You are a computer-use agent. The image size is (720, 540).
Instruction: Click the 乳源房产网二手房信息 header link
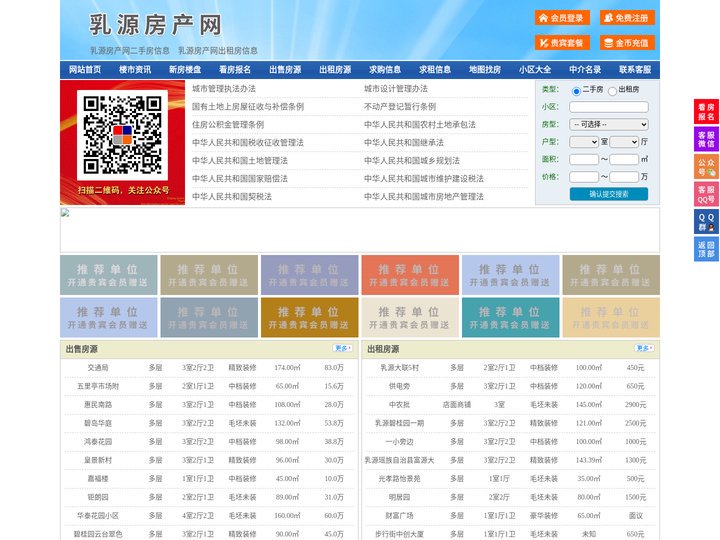[129, 51]
